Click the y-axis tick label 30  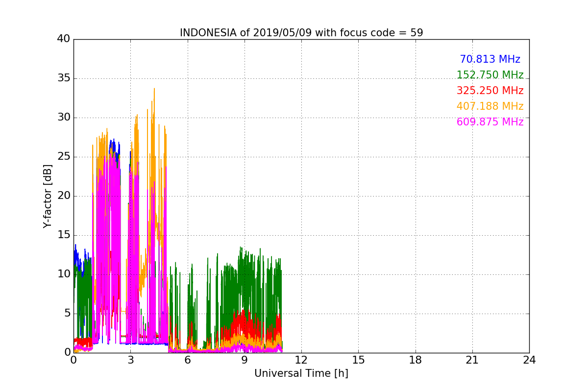click(x=64, y=118)
